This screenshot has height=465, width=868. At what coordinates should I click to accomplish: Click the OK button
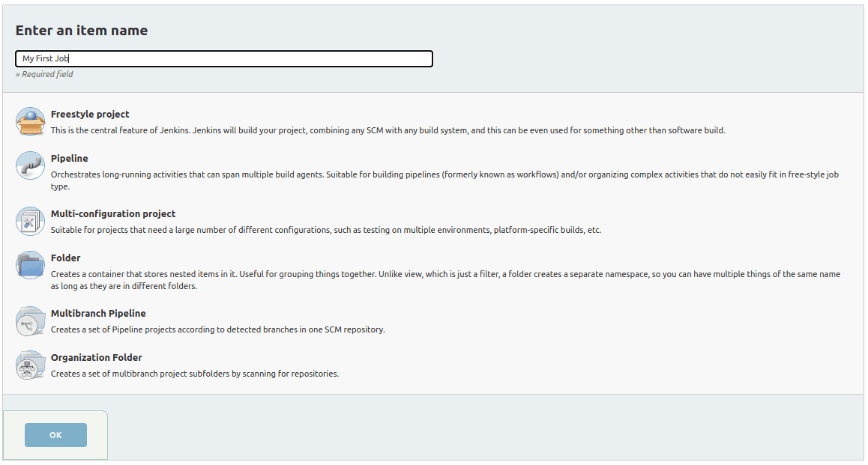55,435
